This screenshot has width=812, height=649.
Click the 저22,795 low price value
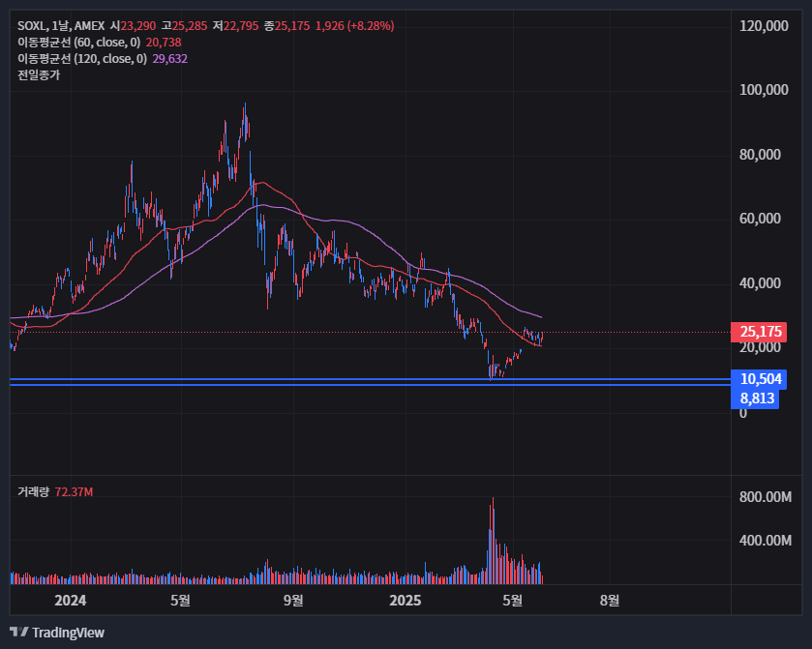click(235, 26)
